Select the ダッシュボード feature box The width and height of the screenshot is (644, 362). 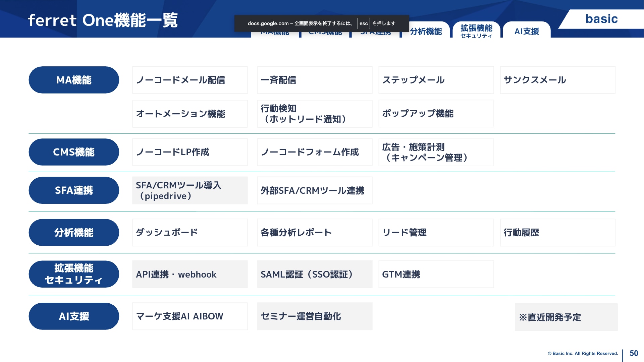(x=190, y=233)
